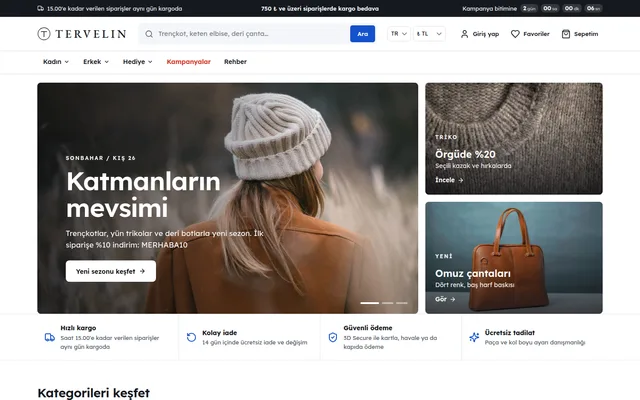The image size is (640, 400).
Task: Click the arrow next to Gör
Action: [453, 299]
